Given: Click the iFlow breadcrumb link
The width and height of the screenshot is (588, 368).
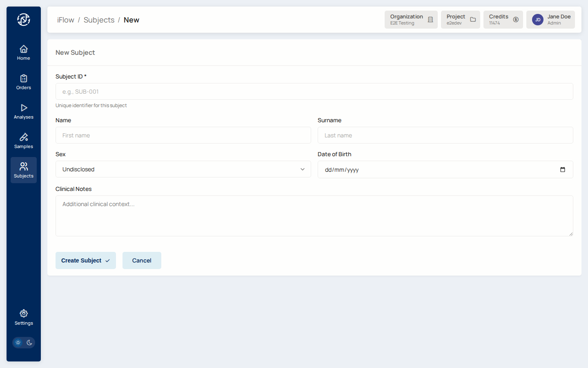Looking at the screenshot, I should 65,20.
